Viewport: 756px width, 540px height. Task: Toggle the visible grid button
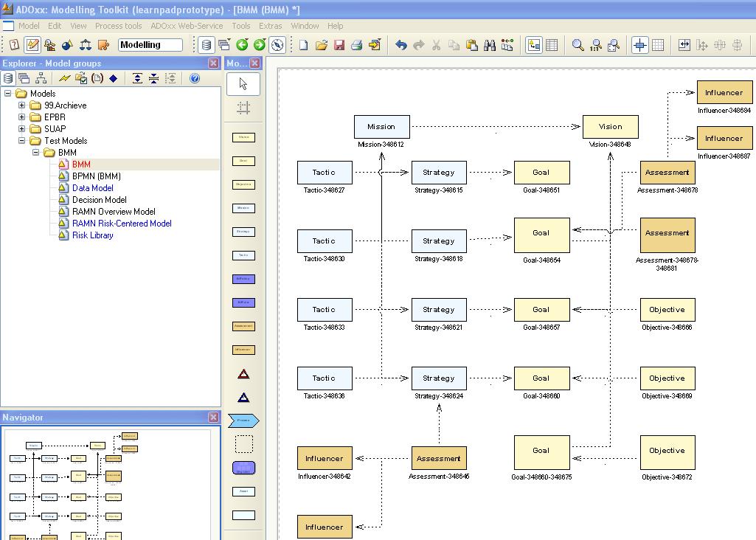click(x=658, y=45)
